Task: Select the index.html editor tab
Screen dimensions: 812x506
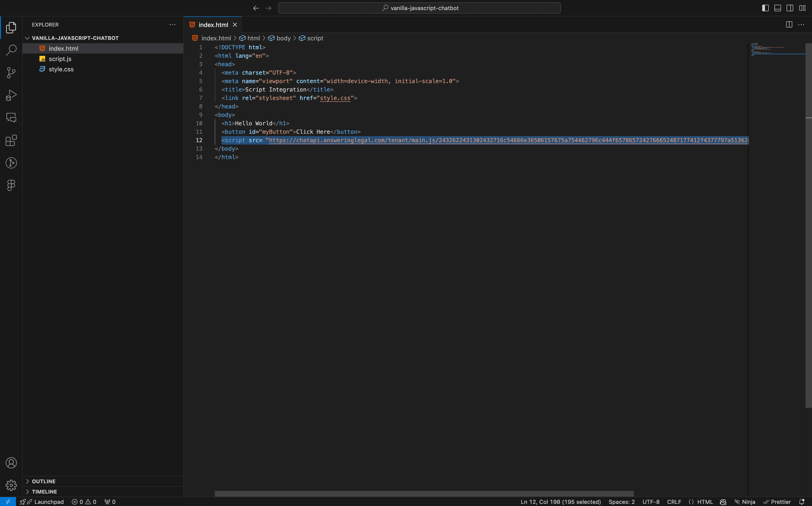Action: point(213,25)
